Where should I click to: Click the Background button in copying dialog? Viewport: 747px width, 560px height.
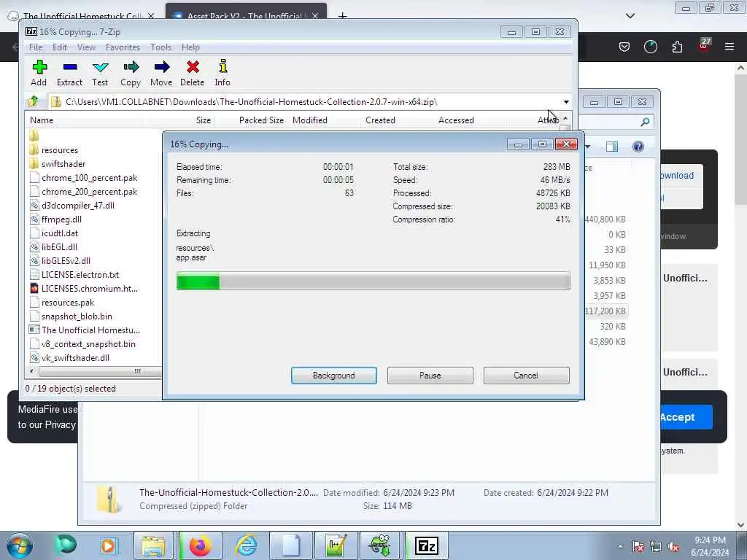click(x=334, y=376)
